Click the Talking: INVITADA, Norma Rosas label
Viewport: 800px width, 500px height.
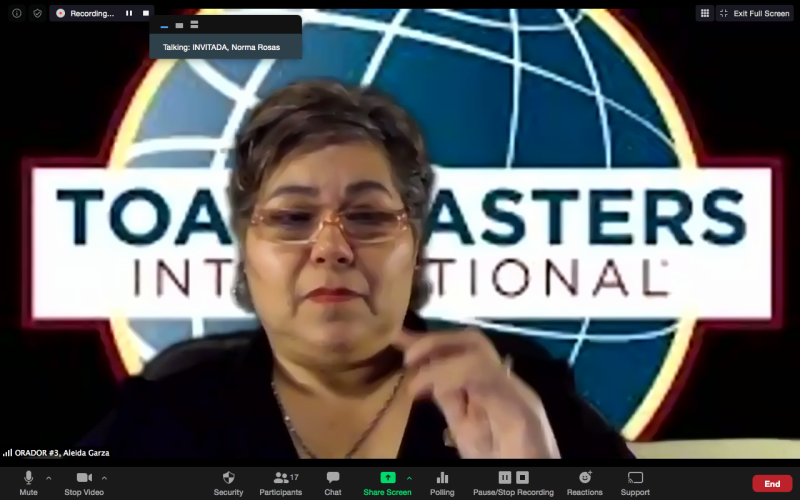[x=221, y=47]
